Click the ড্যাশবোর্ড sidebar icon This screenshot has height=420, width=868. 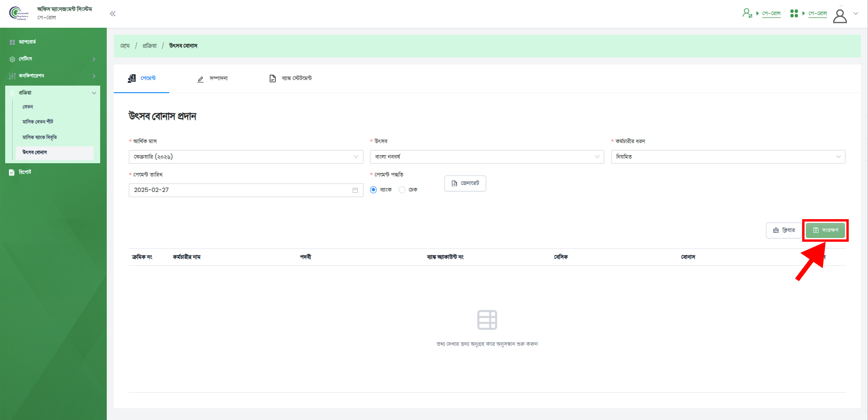[x=12, y=42]
